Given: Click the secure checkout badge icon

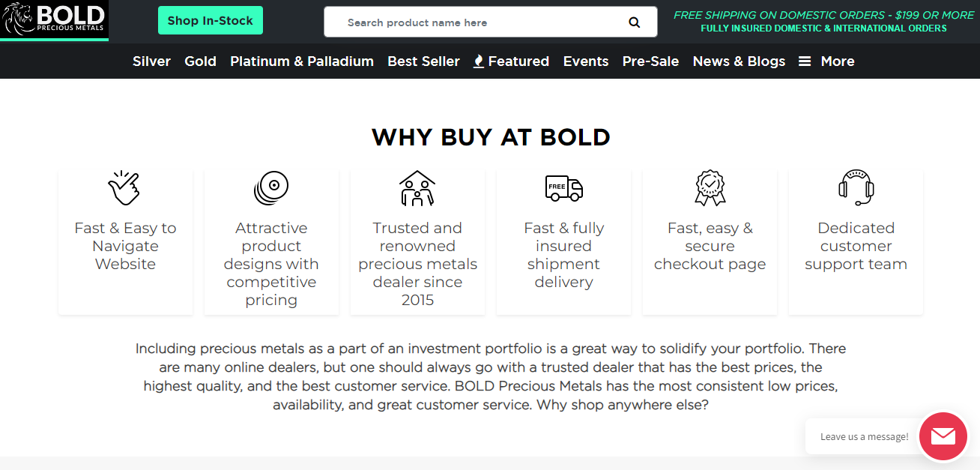Looking at the screenshot, I should [710, 187].
